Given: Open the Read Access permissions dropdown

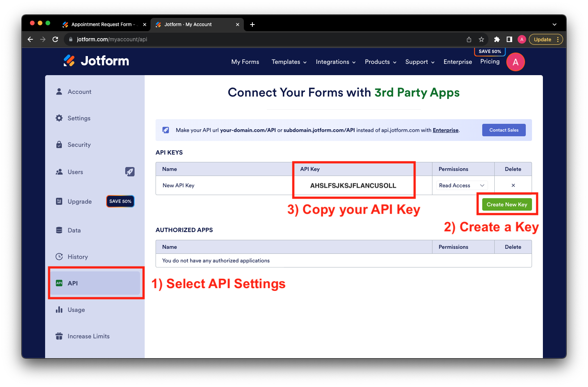Looking at the screenshot, I should [x=462, y=185].
